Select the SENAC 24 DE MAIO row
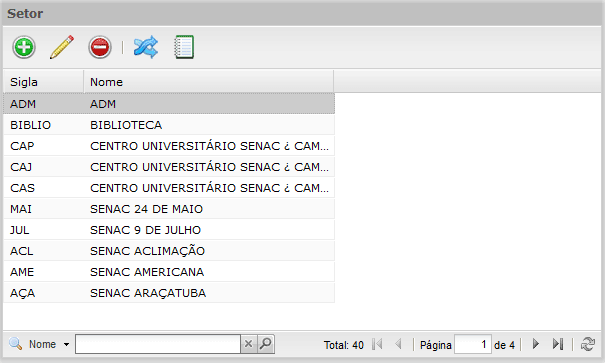The image size is (605, 363). click(169, 209)
